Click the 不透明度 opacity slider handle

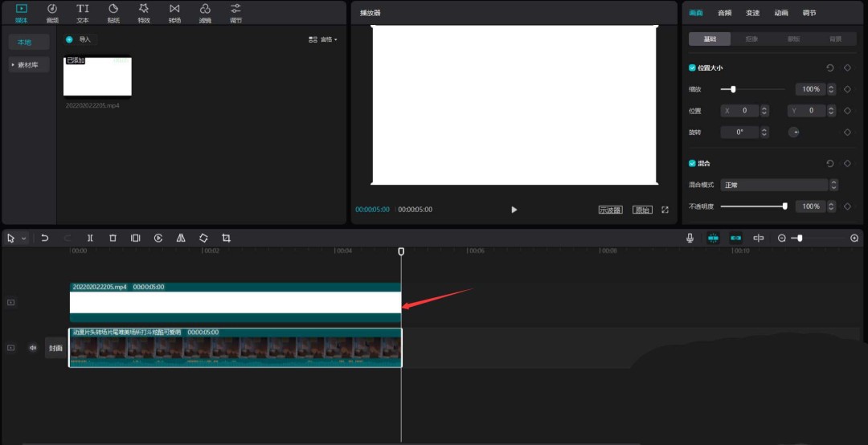coord(784,206)
